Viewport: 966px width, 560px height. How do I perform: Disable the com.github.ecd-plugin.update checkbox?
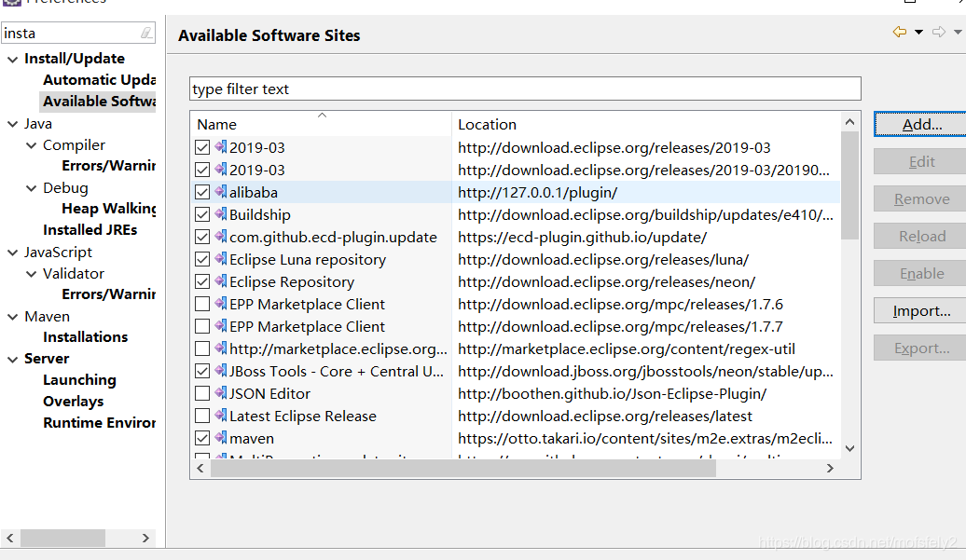[202, 237]
